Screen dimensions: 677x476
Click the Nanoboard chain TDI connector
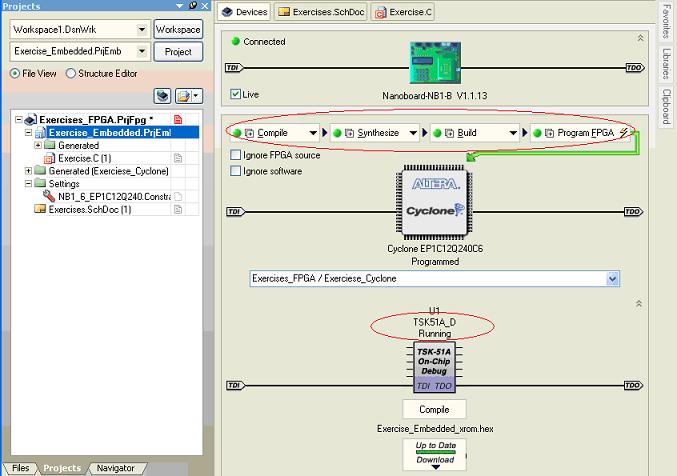(234, 67)
